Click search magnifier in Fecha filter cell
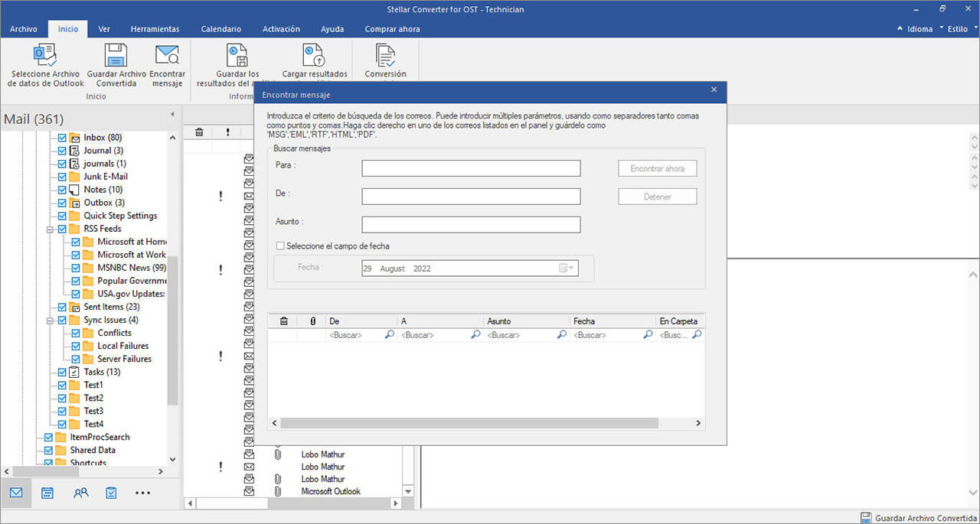Image resolution: width=980 pixels, height=524 pixels. 648,335
